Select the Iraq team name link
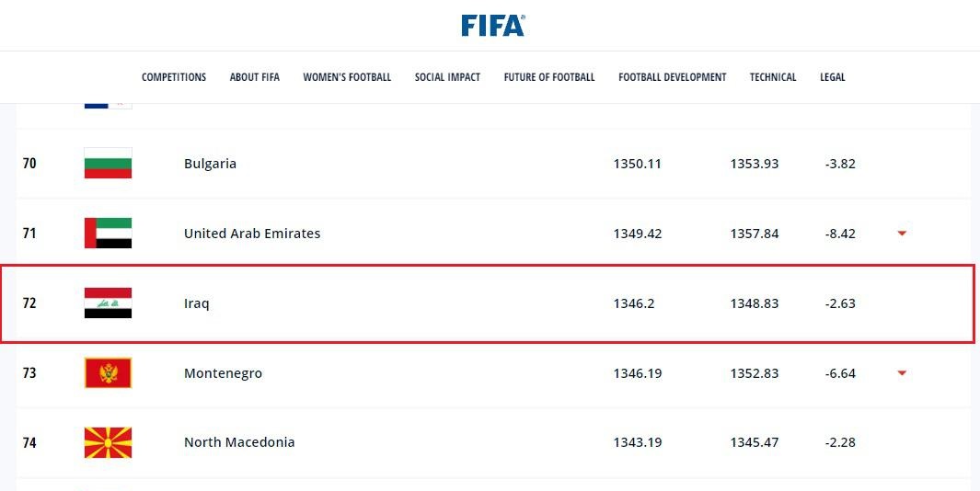 pos(197,303)
